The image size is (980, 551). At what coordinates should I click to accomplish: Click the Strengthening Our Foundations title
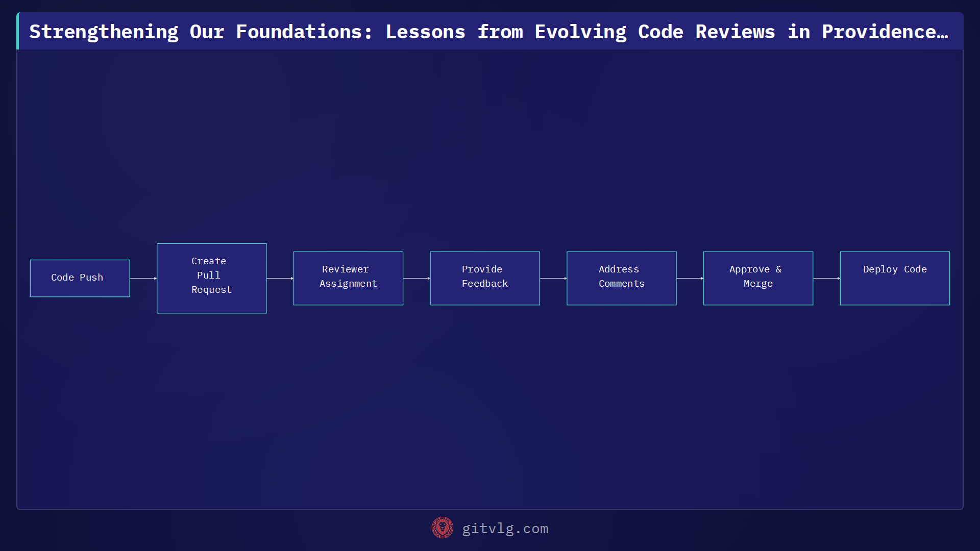(x=489, y=32)
